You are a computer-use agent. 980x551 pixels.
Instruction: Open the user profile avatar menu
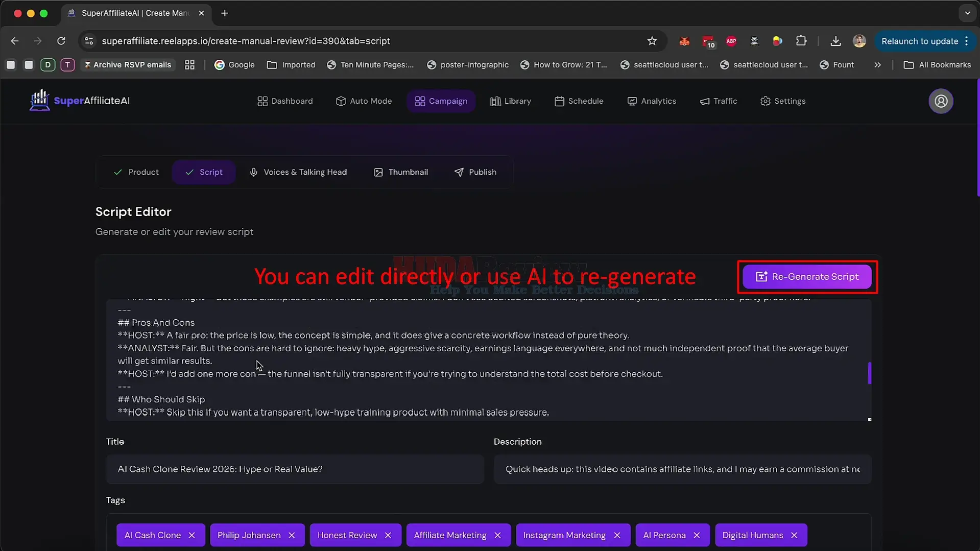pos(941,101)
